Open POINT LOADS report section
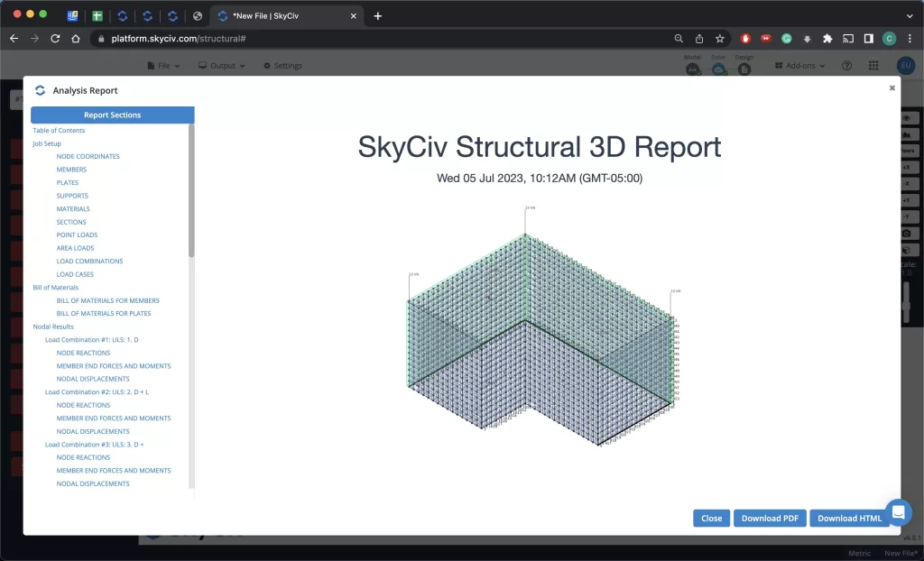 78,235
